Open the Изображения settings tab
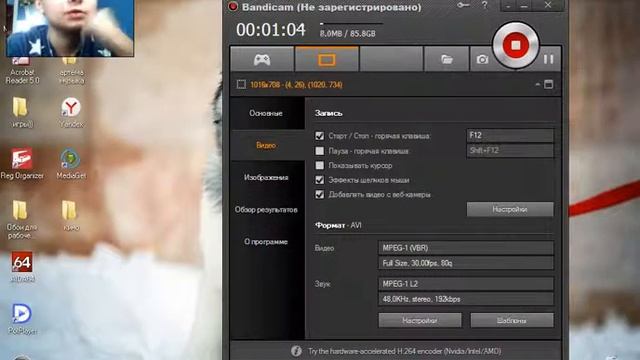The width and height of the screenshot is (640, 360). [x=267, y=178]
